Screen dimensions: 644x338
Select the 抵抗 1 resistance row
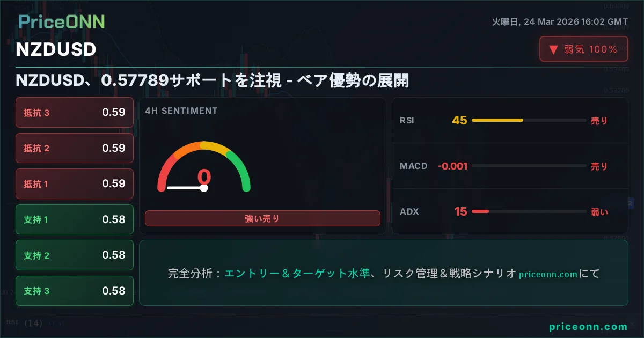75,183
